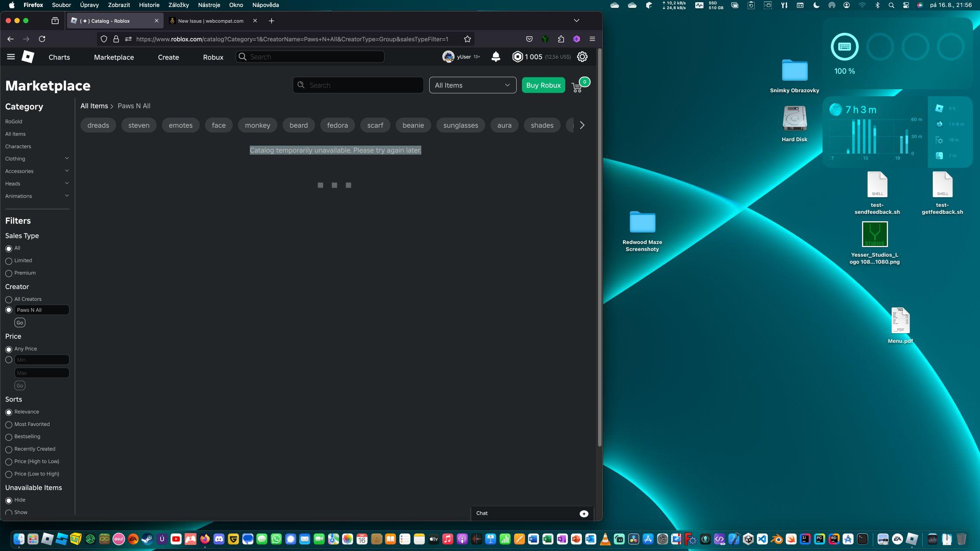Open Menu.pdf on the desktop
Image resolution: width=980 pixels, height=551 pixels.
point(900,321)
